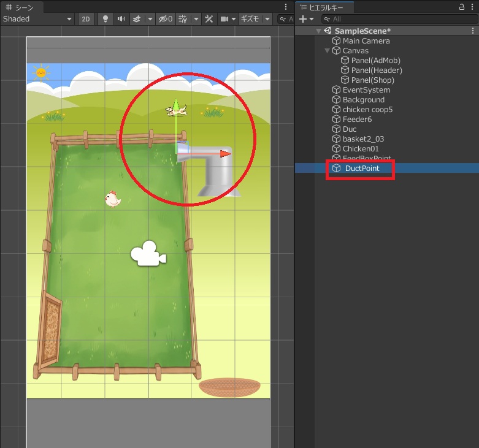Screen dimensions: 479x448
Task: Click the scene camera settings icon
Action: [x=224, y=19]
